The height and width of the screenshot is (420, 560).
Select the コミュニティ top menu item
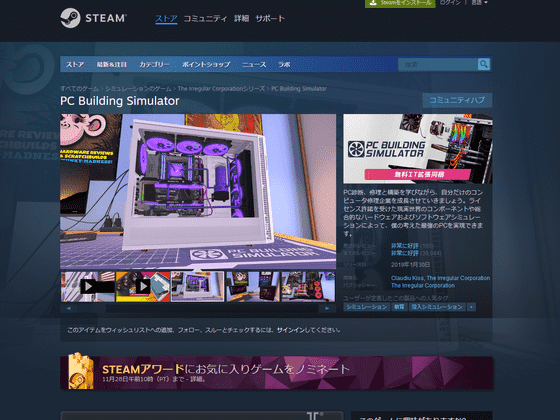pos(205,19)
